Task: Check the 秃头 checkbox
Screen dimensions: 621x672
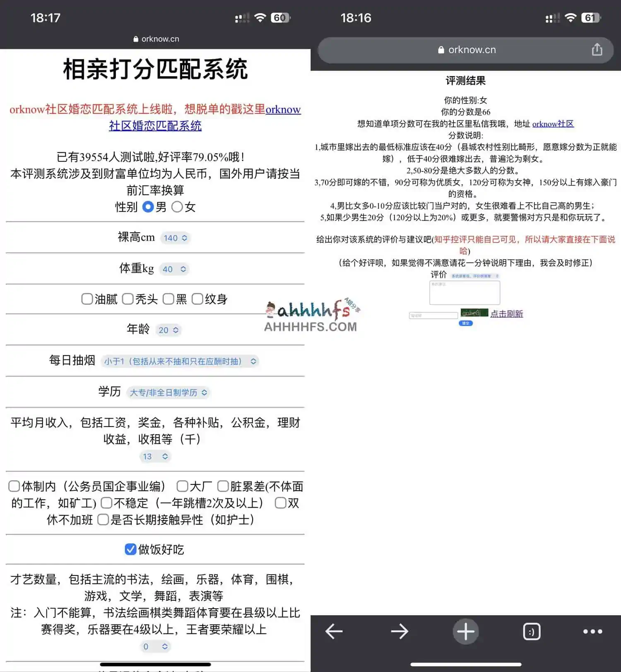Action: click(x=128, y=299)
